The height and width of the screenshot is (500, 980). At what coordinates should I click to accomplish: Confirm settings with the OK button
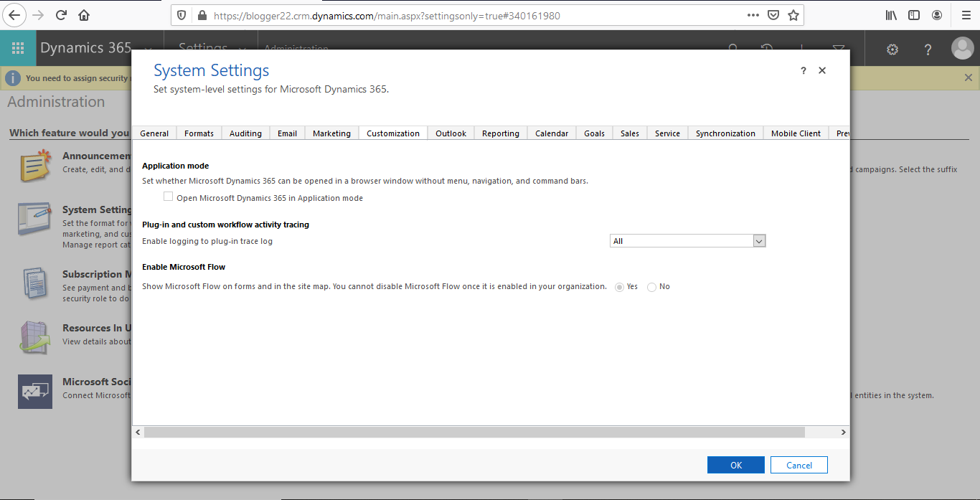point(735,464)
